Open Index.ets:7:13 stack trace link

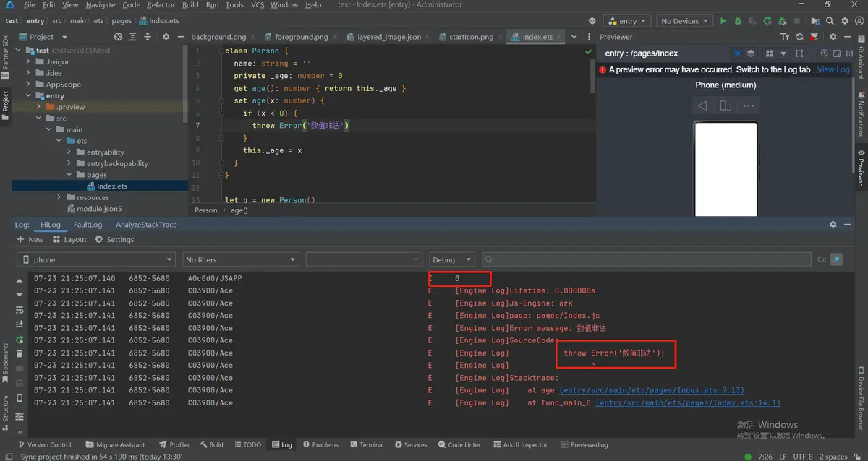click(652, 390)
